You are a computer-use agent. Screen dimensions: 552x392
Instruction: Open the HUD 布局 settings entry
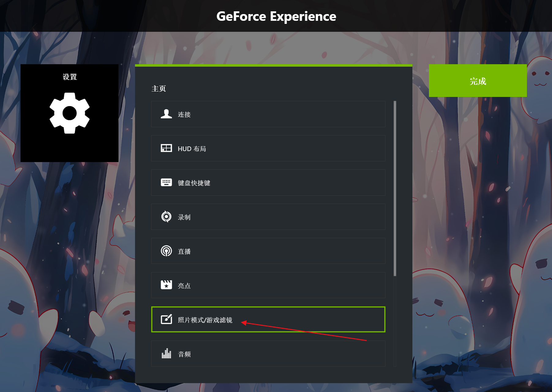(268, 148)
